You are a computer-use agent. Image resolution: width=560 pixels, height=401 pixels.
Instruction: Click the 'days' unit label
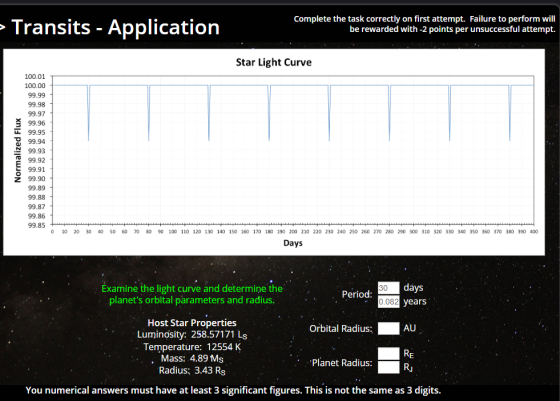(413, 288)
